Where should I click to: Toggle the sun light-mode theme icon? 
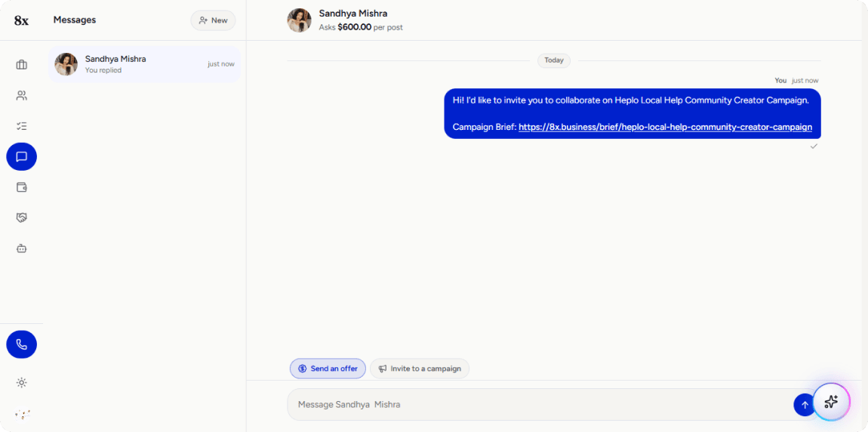(22, 383)
